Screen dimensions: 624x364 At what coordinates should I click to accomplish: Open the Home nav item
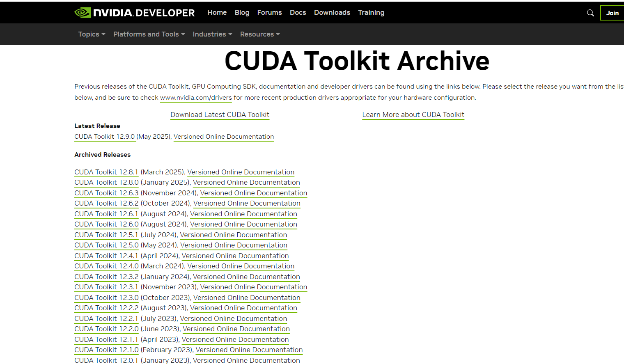217,12
